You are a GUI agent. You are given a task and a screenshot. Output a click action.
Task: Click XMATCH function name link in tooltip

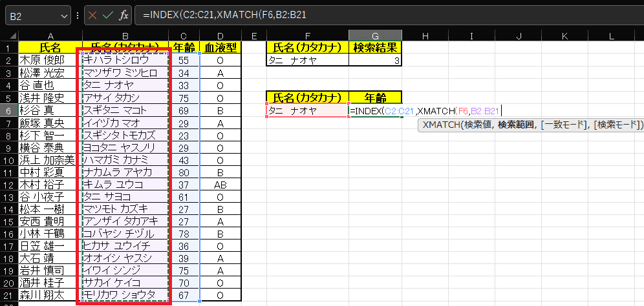(440, 125)
